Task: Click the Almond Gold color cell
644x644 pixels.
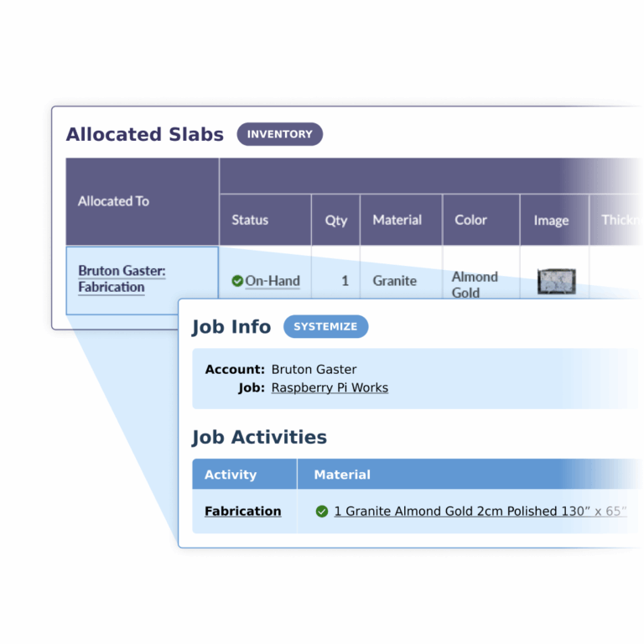Action: point(475,284)
